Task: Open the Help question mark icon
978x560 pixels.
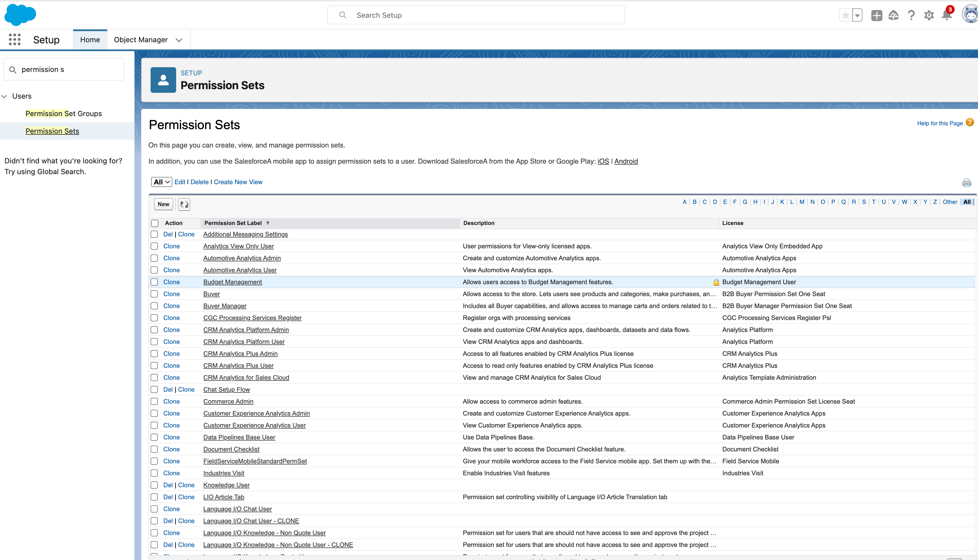Action: [x=911, y=15]
